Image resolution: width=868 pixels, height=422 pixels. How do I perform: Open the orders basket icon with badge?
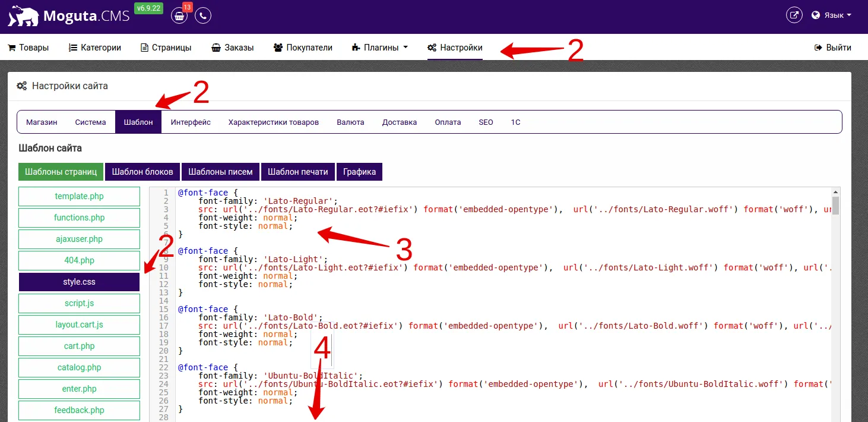pos(179,16)
